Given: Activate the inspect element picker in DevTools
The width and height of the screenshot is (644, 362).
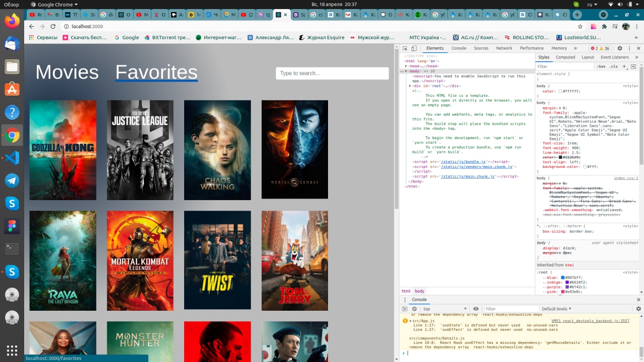Looking at the screenshot, I should coord(405,48).
